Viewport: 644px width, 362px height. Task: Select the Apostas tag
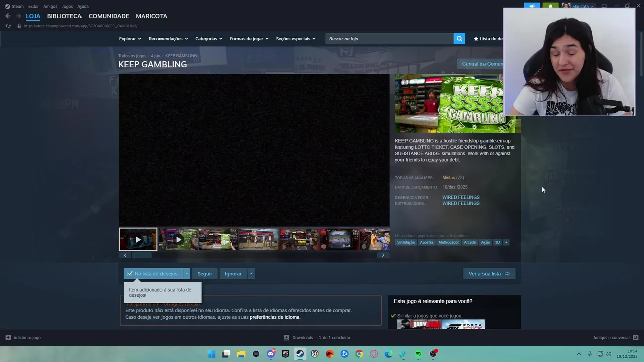427,242
